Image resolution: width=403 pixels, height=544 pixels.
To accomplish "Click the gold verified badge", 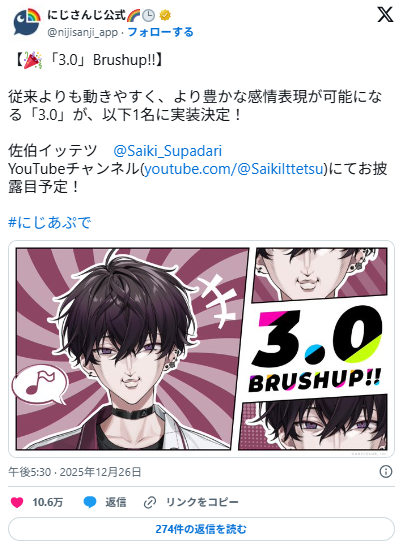I will pos(165,15).
